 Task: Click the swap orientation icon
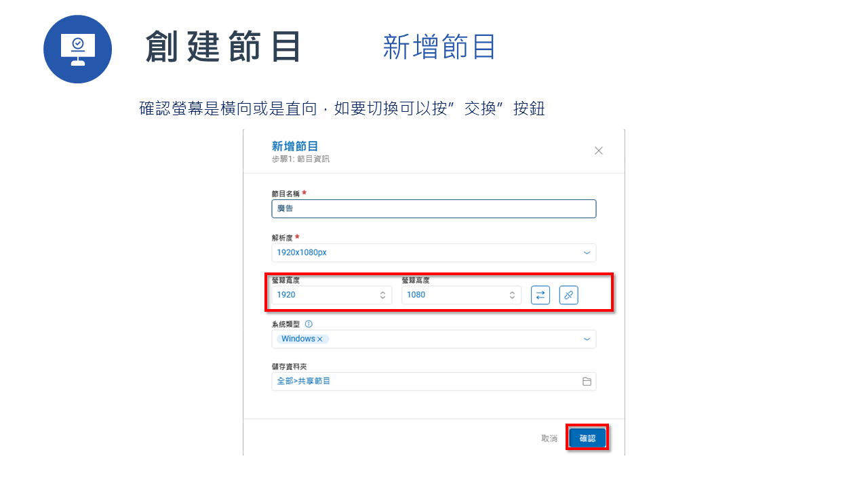coord(540,295)
